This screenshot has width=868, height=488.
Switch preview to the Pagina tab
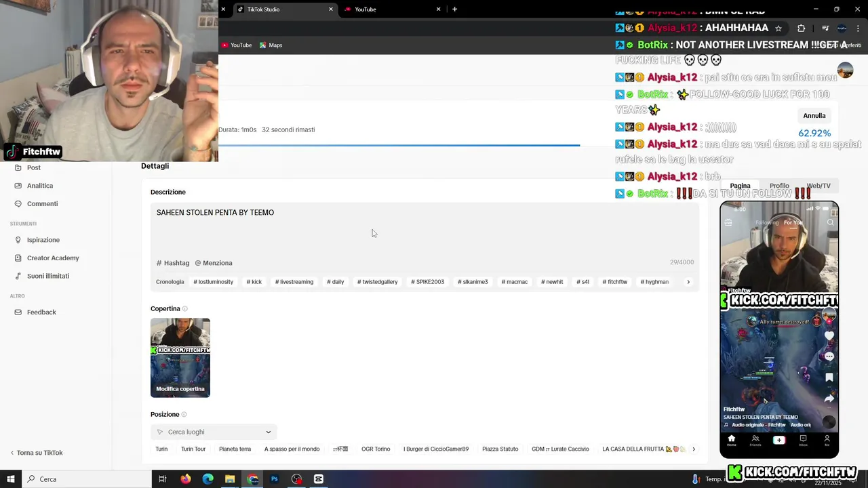pos(740,186)
